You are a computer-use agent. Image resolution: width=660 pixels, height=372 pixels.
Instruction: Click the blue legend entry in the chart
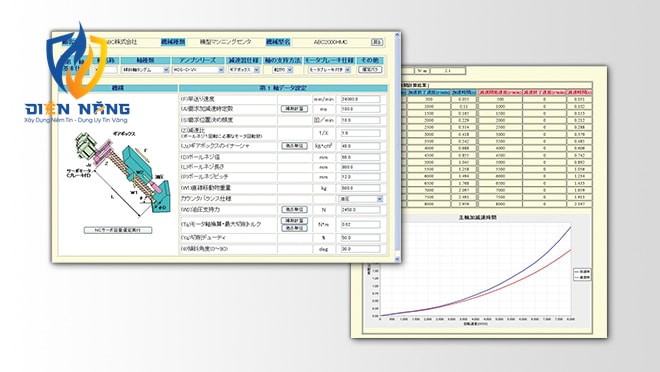(583, 272)
